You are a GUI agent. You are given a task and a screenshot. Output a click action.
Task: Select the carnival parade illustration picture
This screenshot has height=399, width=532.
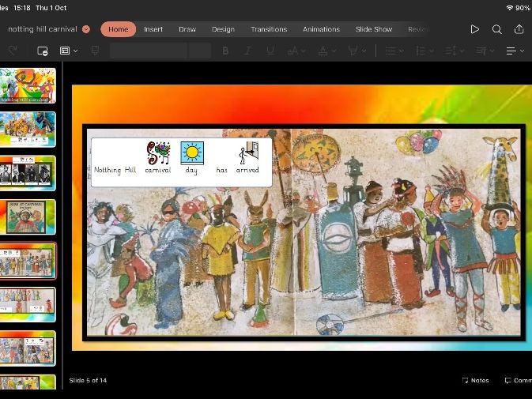coord(304,232)
